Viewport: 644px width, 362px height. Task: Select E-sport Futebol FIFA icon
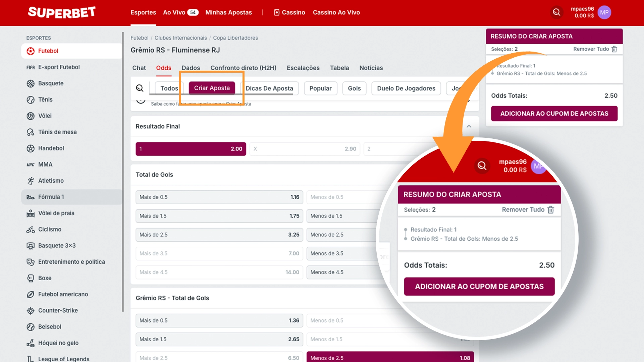click(x=31, y=67)
